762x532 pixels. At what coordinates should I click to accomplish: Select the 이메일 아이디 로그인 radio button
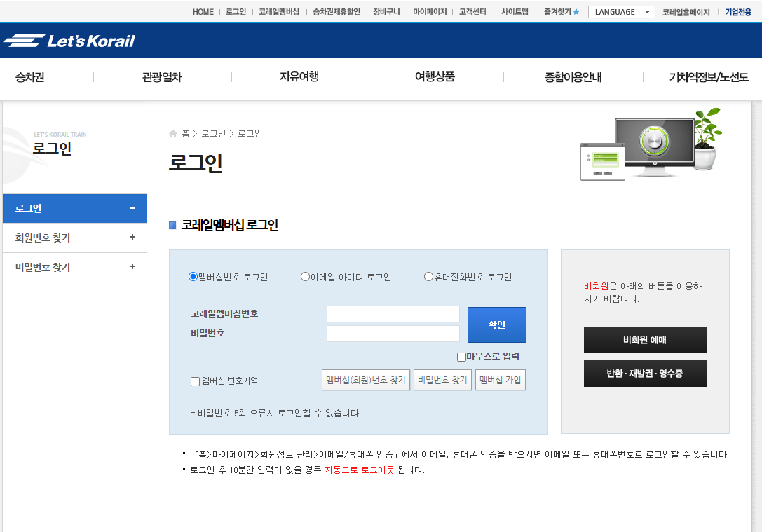pyautogui.click(x=304, y=277)
